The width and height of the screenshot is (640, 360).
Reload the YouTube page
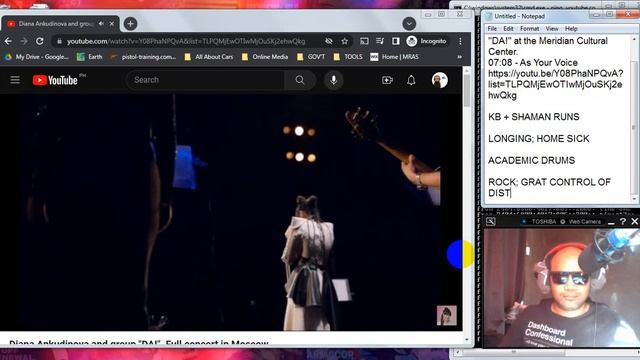[x=40, y=41]
